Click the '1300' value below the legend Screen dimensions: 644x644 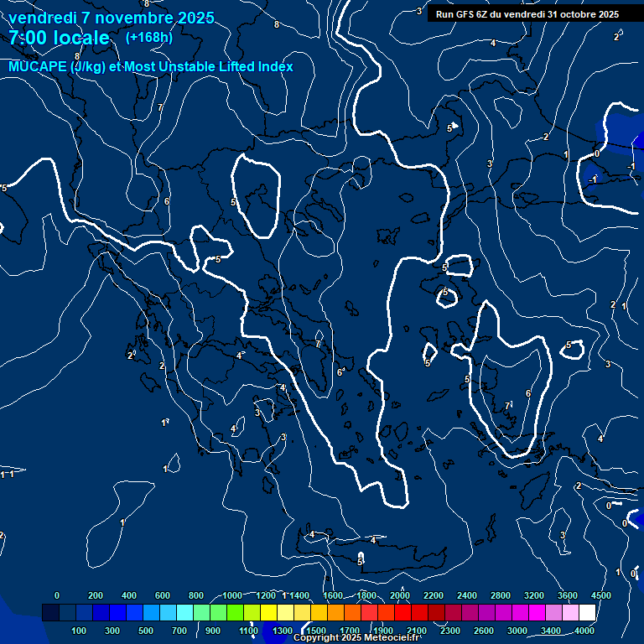(x=283, y=631)
